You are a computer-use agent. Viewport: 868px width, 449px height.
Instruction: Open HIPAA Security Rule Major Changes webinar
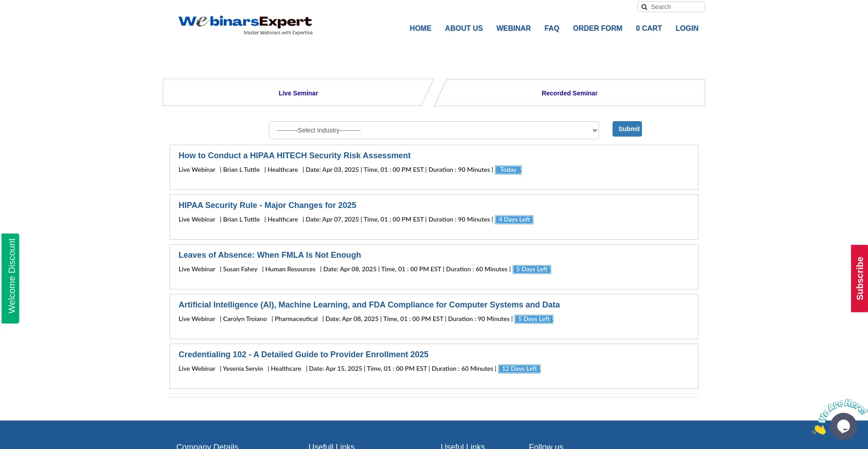(267, 205)
